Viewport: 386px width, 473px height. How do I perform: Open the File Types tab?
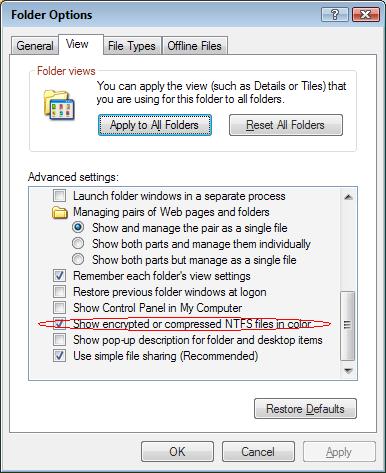pos(132,46)
